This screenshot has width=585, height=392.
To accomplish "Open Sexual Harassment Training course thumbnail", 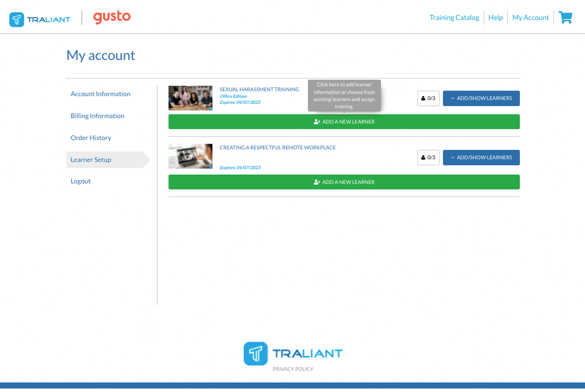I will [190, 98].
